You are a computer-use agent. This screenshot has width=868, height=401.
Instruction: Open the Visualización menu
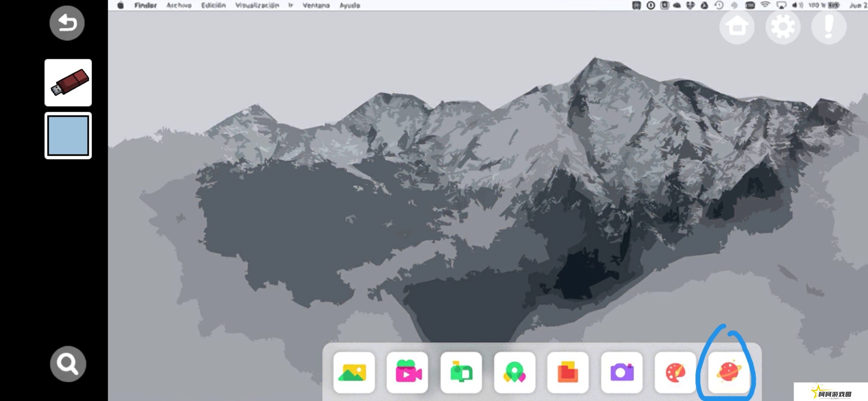[257, 5]
